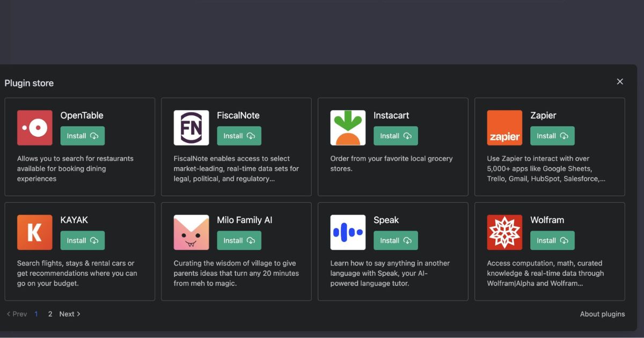The height and width of the screenshot is (338, 644).
Task: Click the Prev pagination control
Action: [17, 314]
